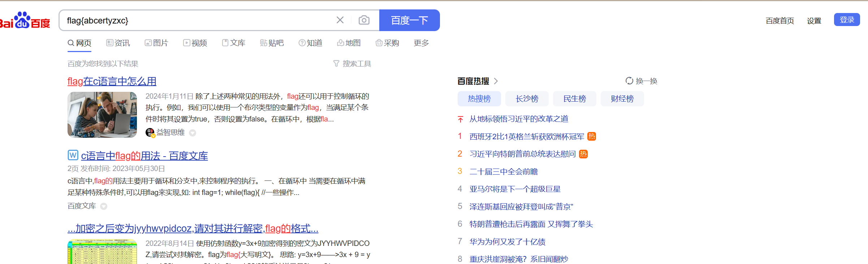The image size is (868, 264).
Task: Refresh hot searches with 换一换
Action: coord(642,81)
